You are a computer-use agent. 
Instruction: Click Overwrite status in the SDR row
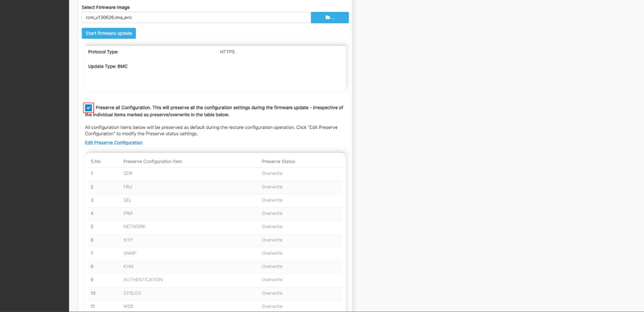pos(272,173)
